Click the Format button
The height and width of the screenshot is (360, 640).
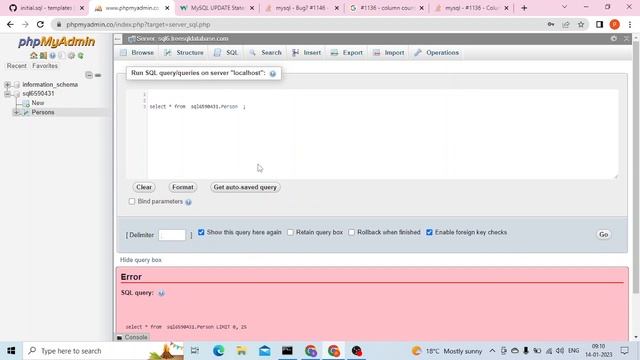click(x=182, y=187)
